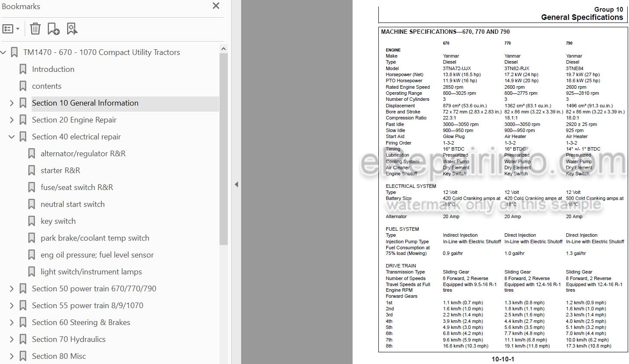The image size is (629, 364).
Task: Expand Section 55 power train 8/9/1070
Action: (12, 306)
